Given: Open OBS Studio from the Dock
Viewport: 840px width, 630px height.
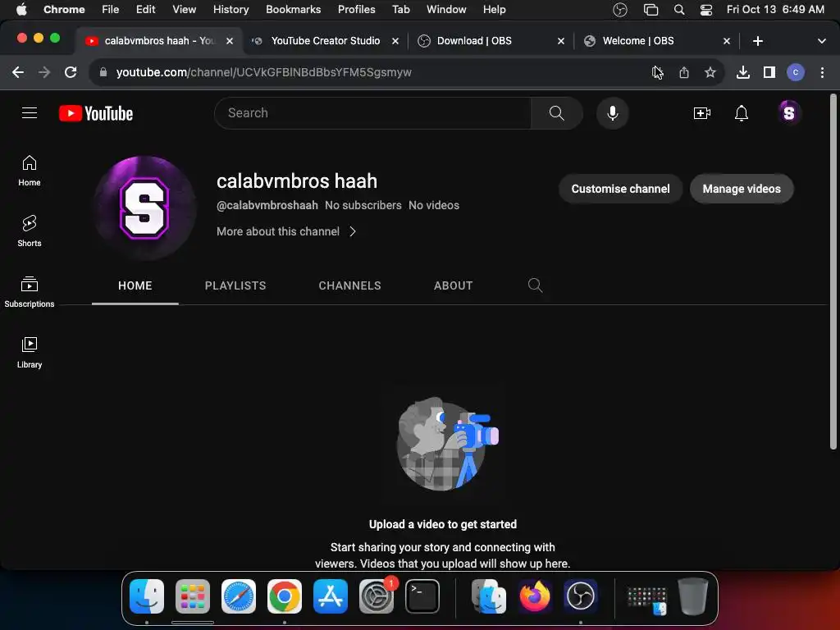Looking at the screenshot, I should pos(581,596).
